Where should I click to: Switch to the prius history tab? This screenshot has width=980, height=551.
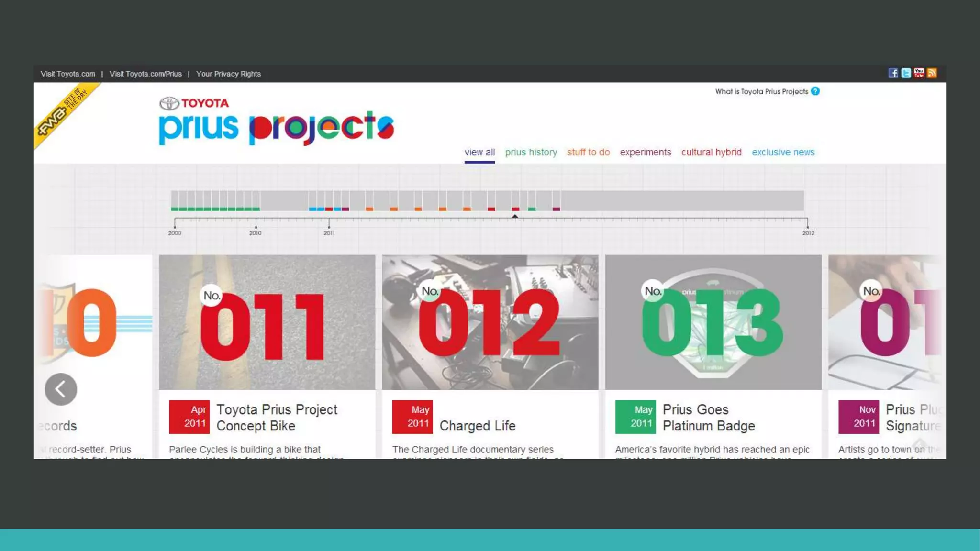(x=531, y=152)
